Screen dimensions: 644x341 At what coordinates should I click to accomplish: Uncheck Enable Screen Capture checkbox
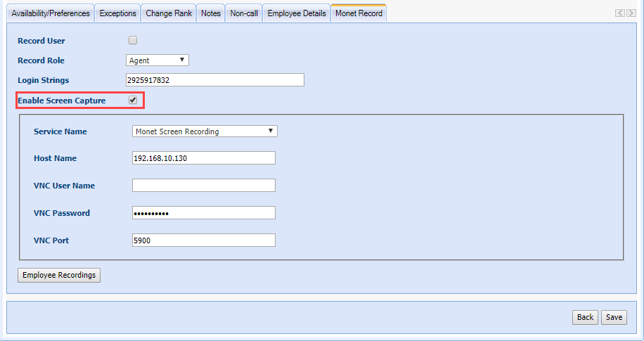133,101
